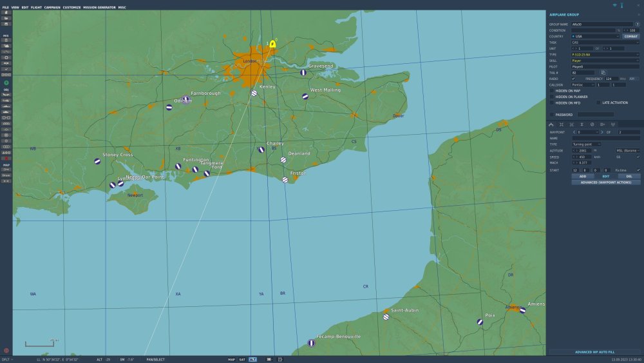
Task: Click the help question mark beside group name
Action: point(638,24)
